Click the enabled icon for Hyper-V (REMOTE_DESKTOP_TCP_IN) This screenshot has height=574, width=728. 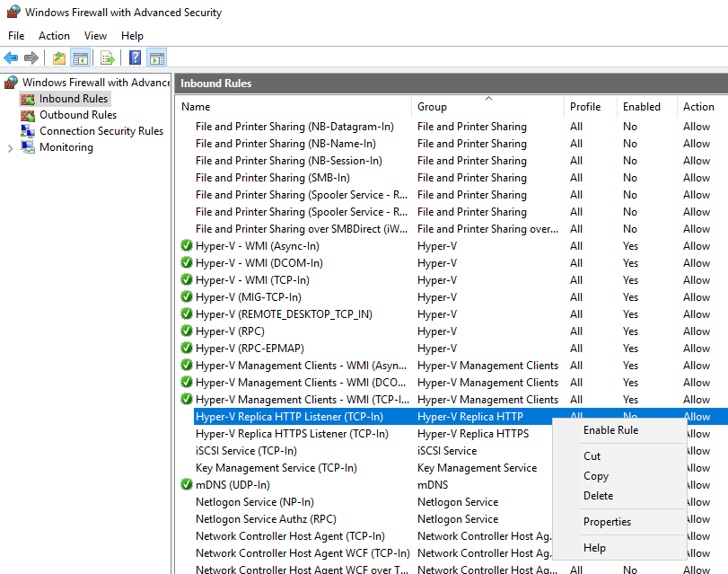[x=187, y=313]
